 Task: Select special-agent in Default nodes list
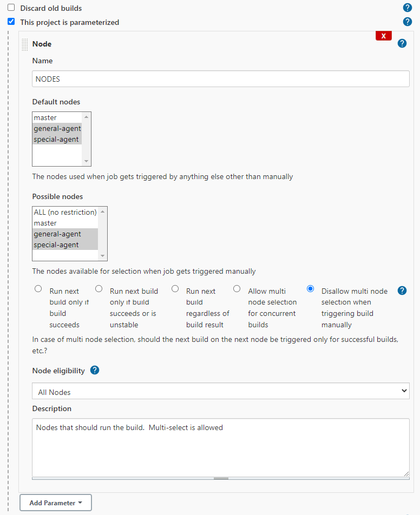[57, 139]
